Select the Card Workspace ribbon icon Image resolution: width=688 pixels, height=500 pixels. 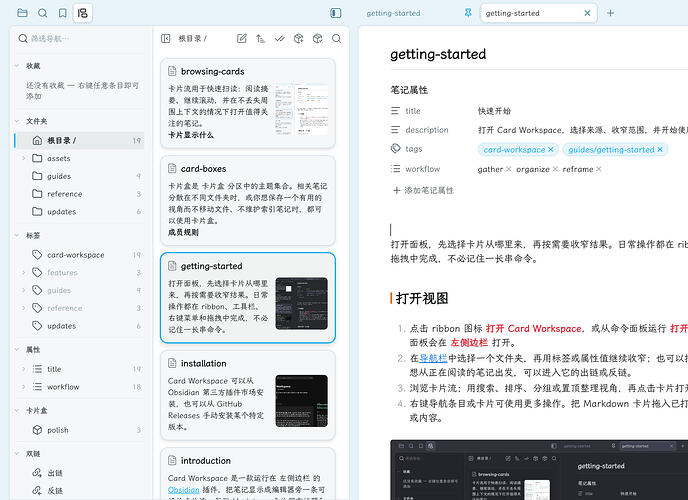click(x=82, y=13)
